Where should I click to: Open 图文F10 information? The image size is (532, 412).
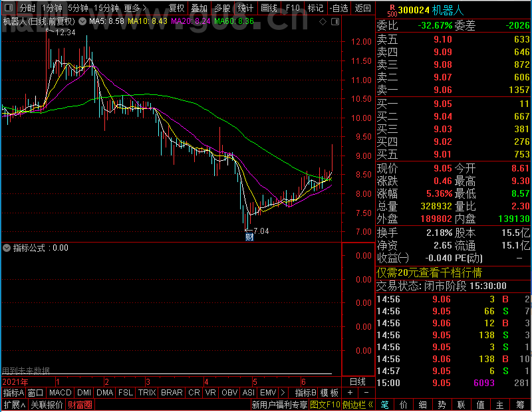coord(325,405)
